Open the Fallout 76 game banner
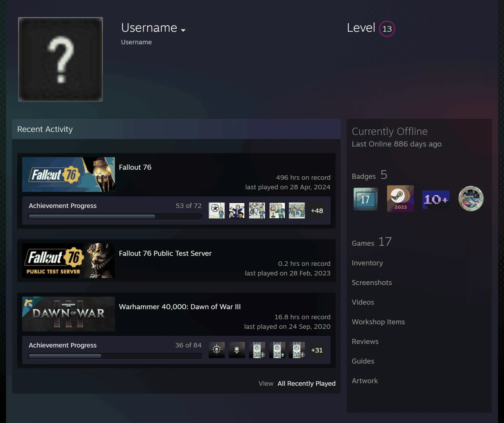This screenshot has height=423, width=504. [x=69, y=174]
